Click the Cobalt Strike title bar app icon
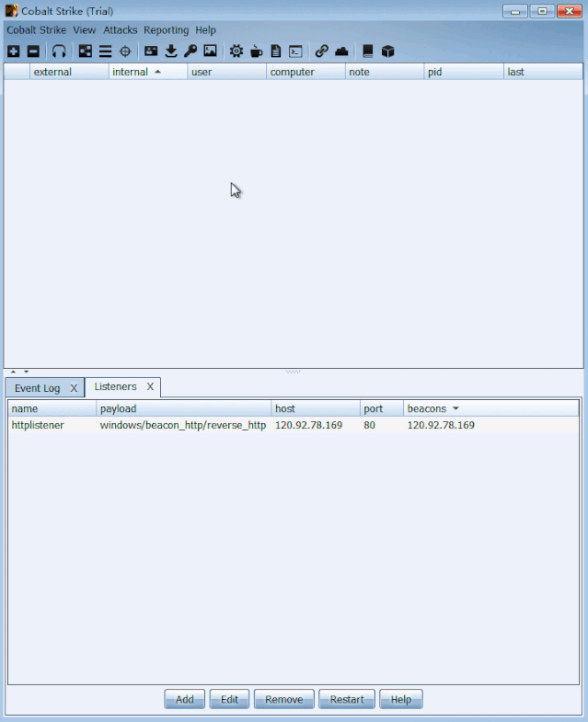 [x=12, y=11]
